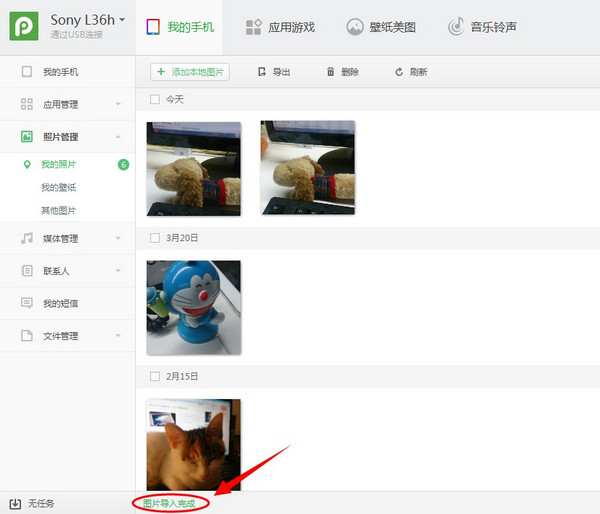
Task: Click the 图片导入完成 status message
Action: click(x=169, y=504)
